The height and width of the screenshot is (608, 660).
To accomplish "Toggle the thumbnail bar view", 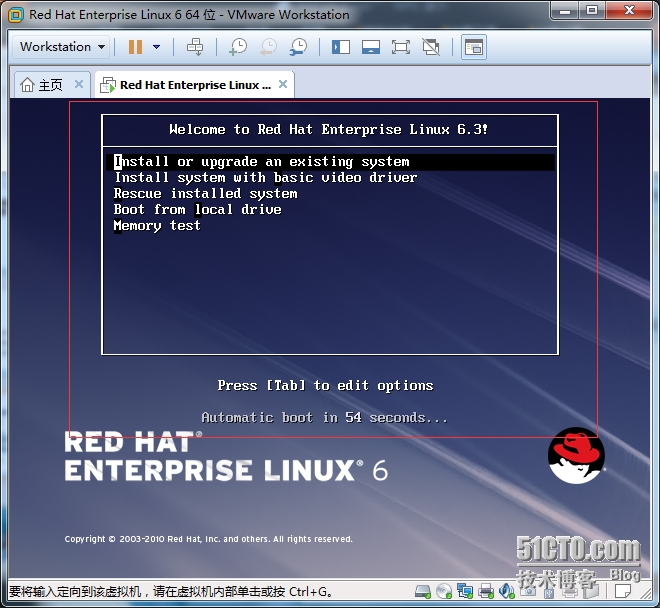I will [371, 47].
